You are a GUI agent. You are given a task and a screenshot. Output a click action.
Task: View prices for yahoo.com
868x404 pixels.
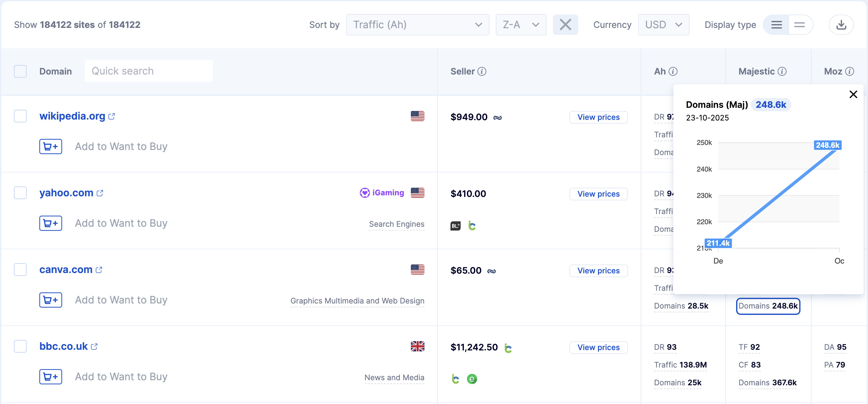coord(598,194)
